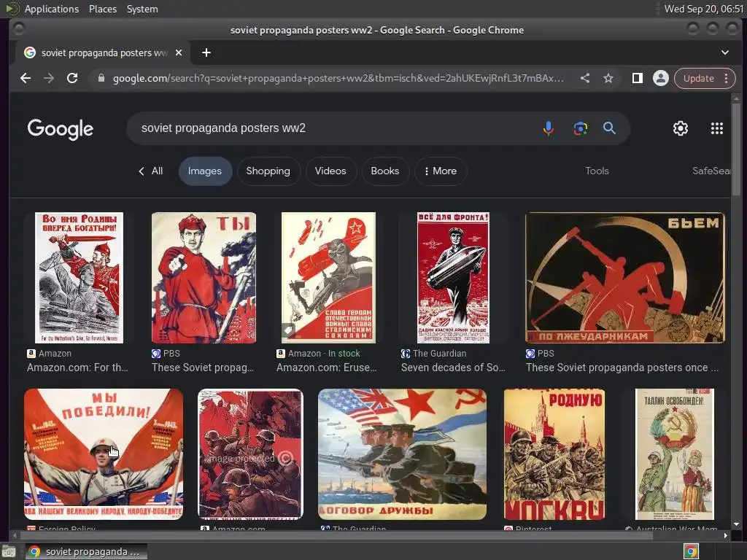747x560 pixels.
Task: Open search Tools options
Action: (597, 171)
